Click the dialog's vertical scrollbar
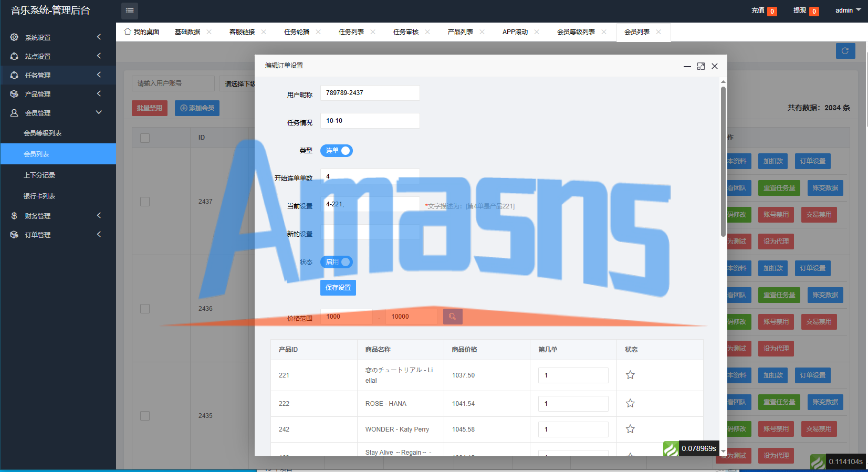 point(723,161)
